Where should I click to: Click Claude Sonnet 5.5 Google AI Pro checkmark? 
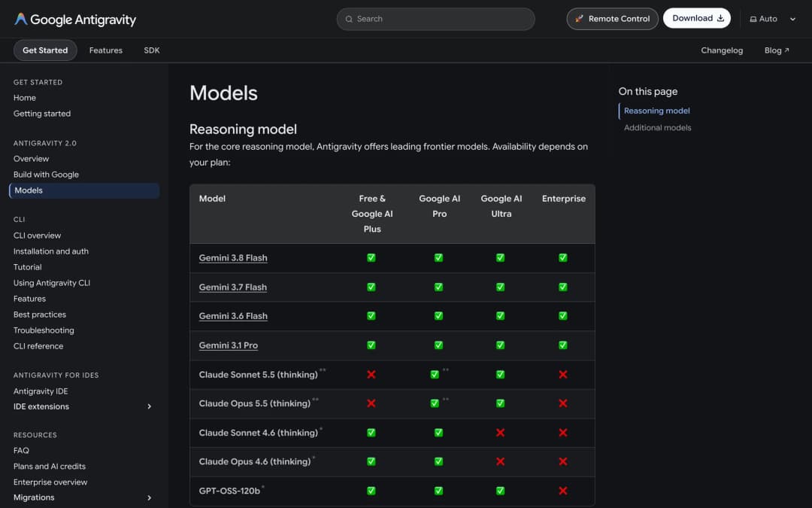click(435, 374)
